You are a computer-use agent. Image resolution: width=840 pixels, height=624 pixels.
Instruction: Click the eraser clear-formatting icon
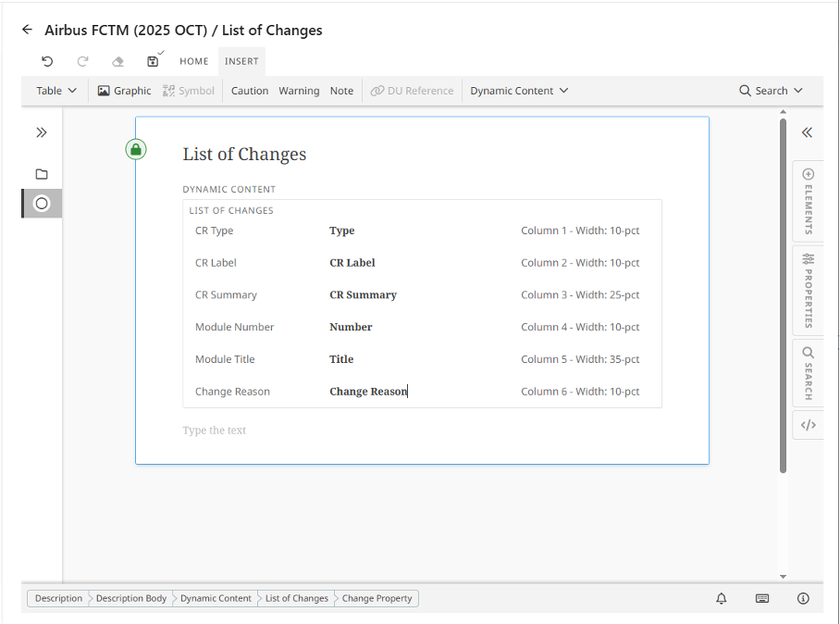click(117, 61)
